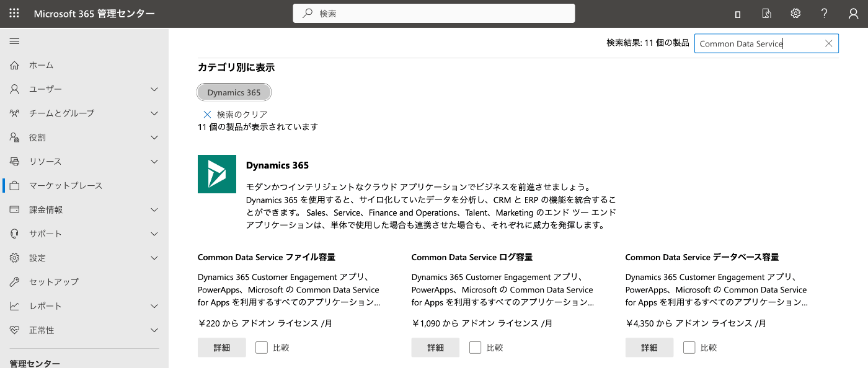
Task: Select マーケットプレース in navigation
Action: click(84, 186)
